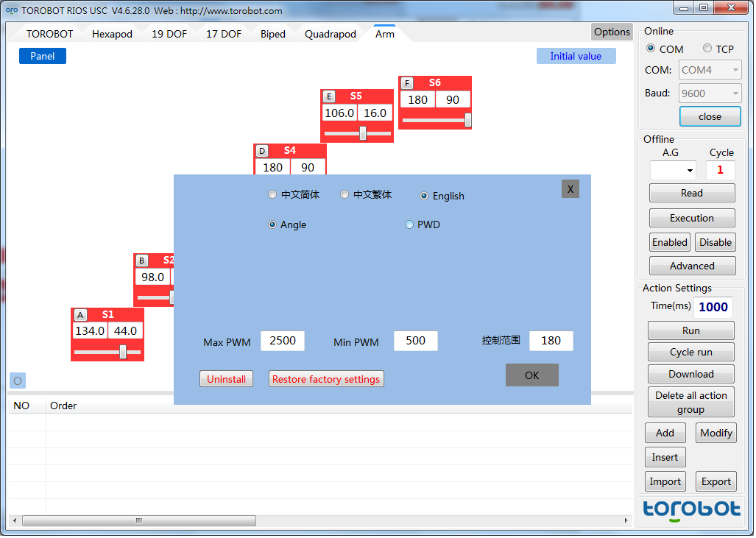The width and height of the screenshot is (756, 538).
Task: Click the Enabled button
Action: [x=670, y=242]
